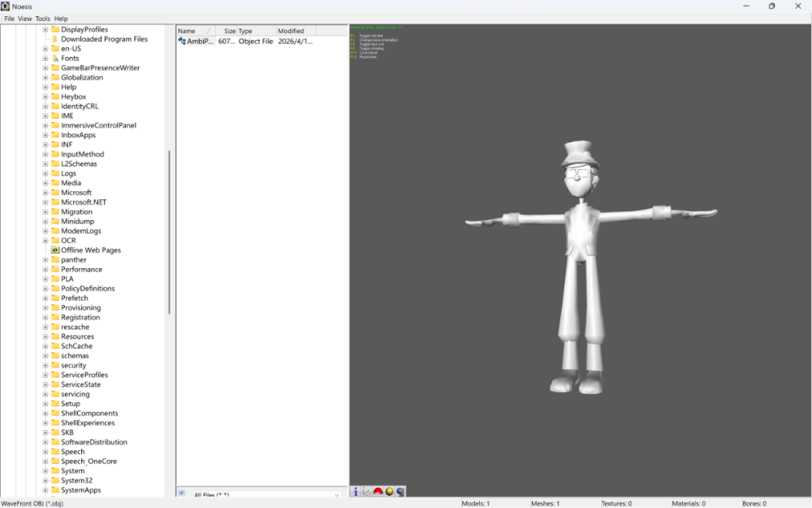Toggle the XYZ axes icon in viewer toolbar
Viewport: 812px width, 508px height.
tap(367, 492)
